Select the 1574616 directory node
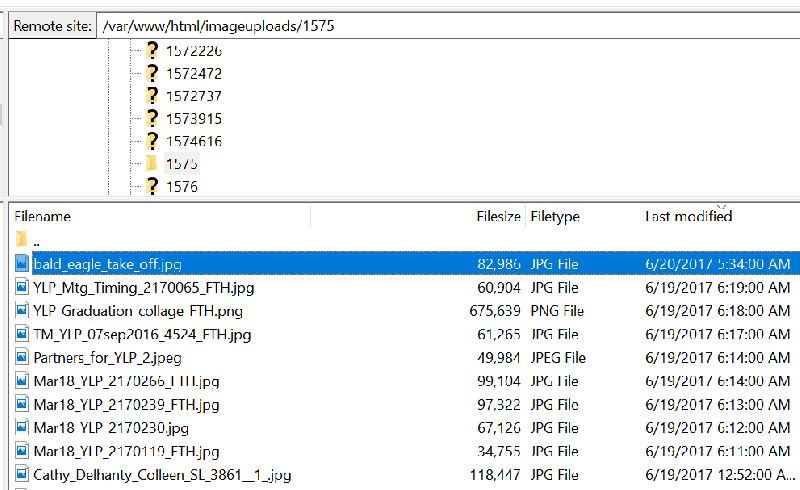Screen dimensions: 800x490 click(194, 141)
